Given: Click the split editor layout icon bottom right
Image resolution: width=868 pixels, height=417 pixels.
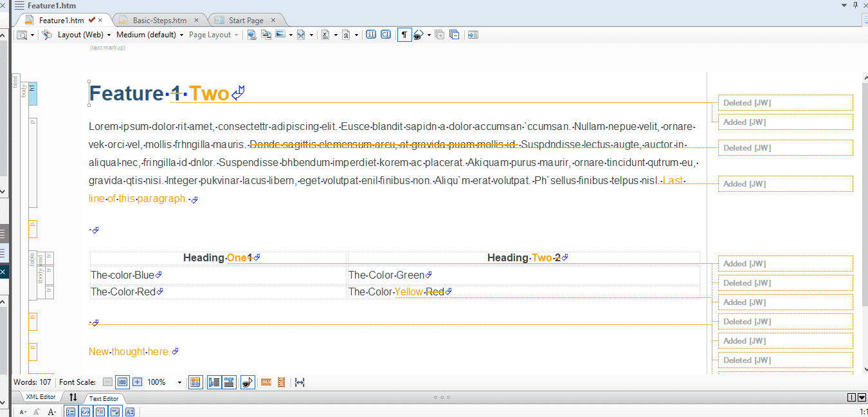Looking at the screenshot, I should (x=851, y=398).
